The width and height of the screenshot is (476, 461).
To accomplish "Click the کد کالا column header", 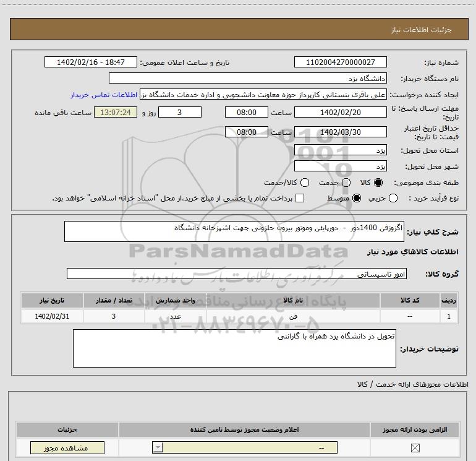I will (410, 300).
